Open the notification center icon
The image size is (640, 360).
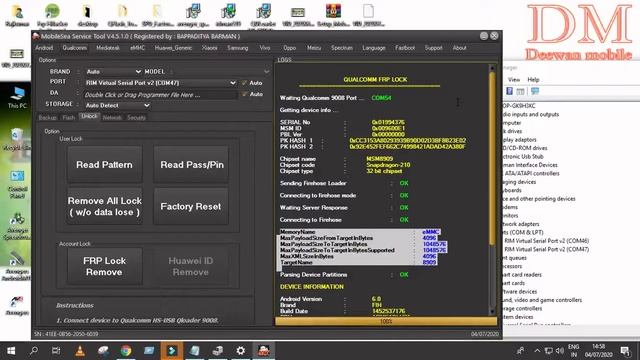[625, 351]
